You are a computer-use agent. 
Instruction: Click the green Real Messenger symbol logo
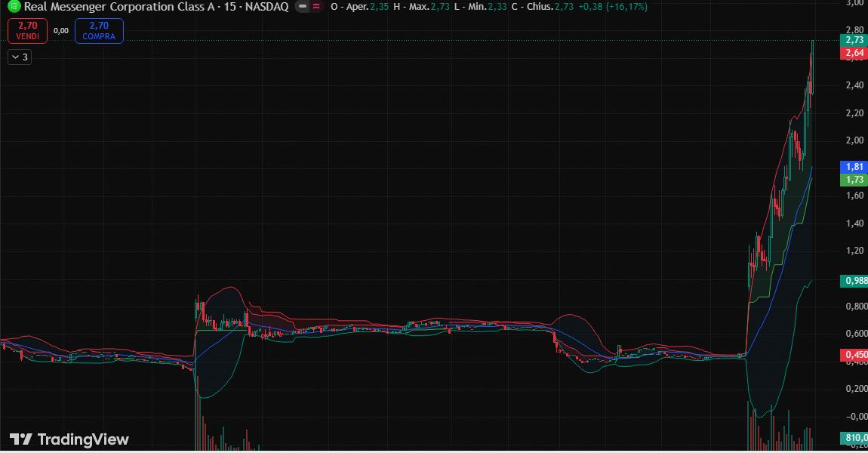click(x=14, y=7)
